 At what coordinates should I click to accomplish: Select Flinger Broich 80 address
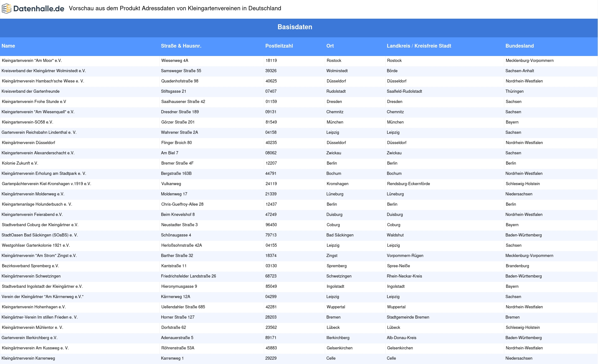coord(177,143)
